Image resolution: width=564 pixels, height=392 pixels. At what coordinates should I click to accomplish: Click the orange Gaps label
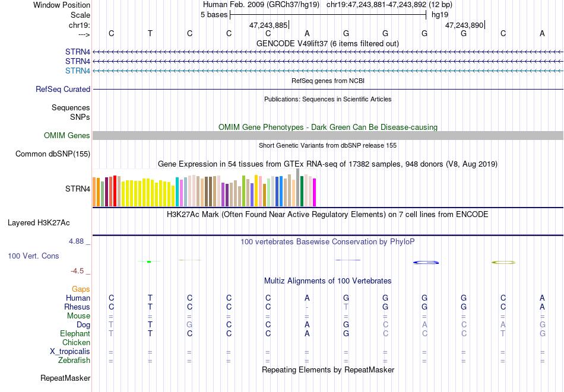81,289
